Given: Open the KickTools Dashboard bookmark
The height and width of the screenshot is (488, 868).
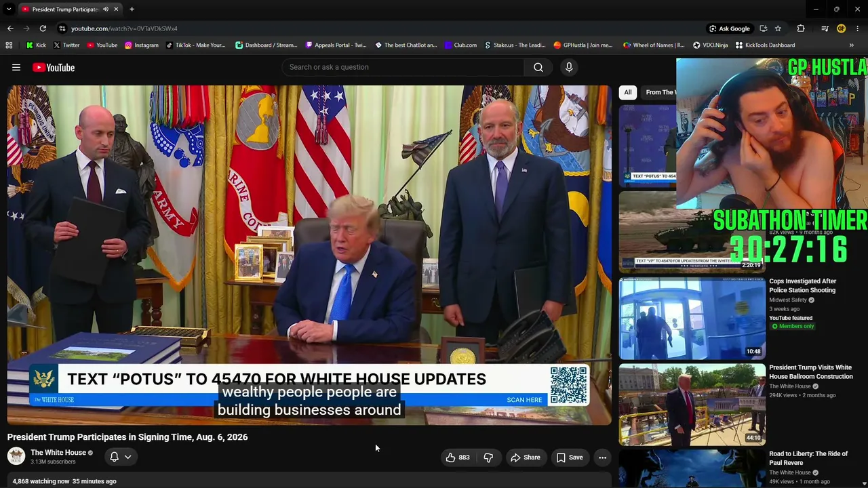Looking at the screenshot, I should (765, 45).
